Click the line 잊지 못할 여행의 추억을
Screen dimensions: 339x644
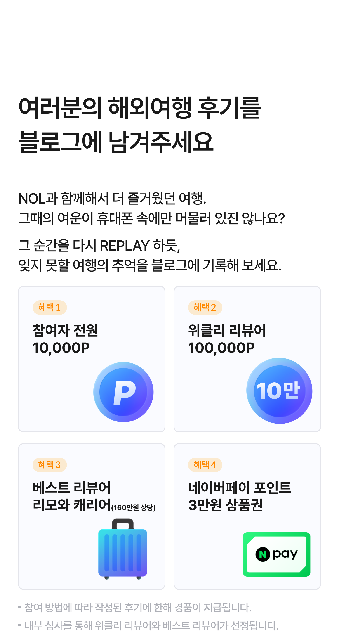point(150,265)
